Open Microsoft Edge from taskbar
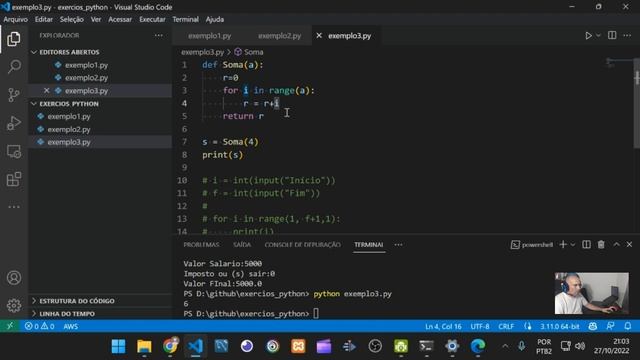This screenshot has width=640, height=360. click(478, 346)
